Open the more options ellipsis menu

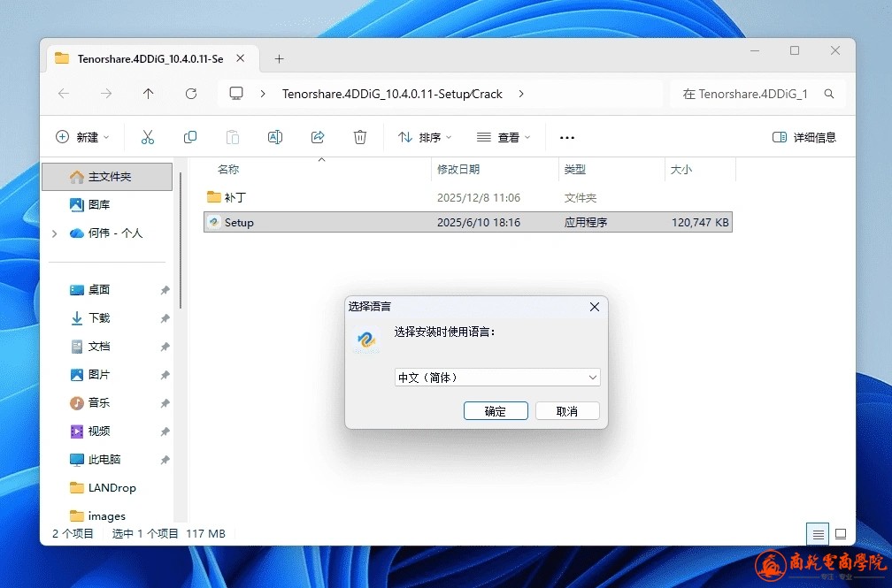coord(567,137)
